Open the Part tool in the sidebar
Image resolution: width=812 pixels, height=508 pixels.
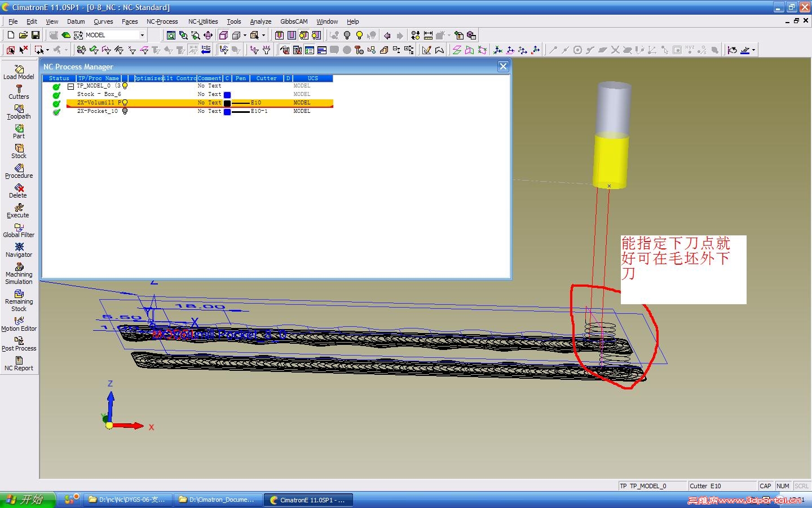[x=19, y=132]
